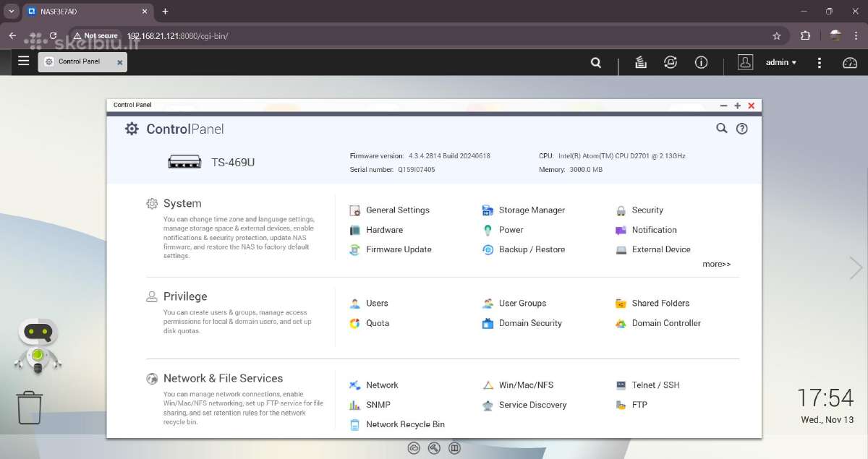Minimize the Control Panel window
The image size is (868, 459).
[723, 106]
